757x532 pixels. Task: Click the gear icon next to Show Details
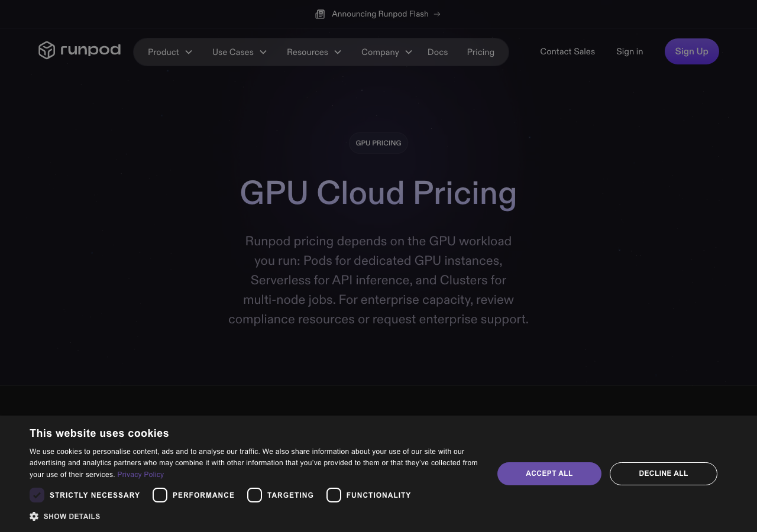point(34,516)
